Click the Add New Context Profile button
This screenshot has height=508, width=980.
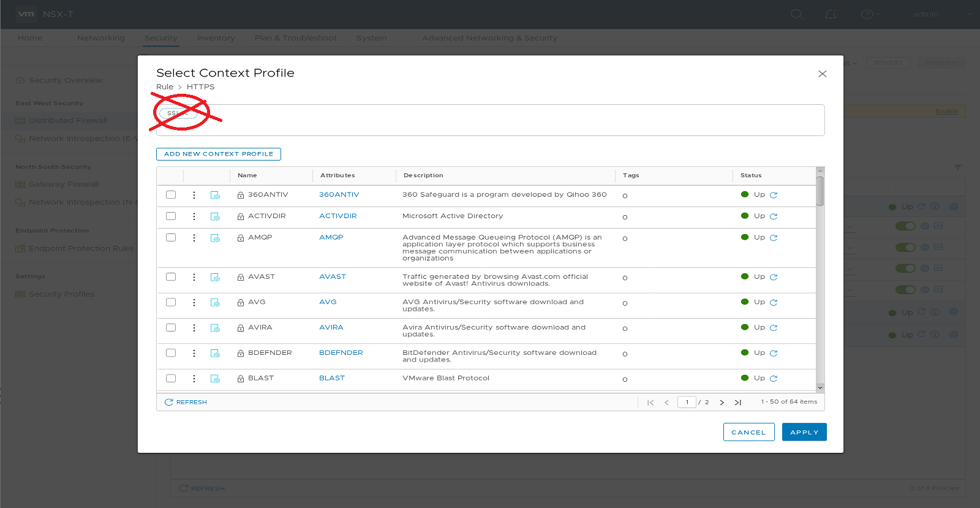pyautogui.click(x=219, y=154)
